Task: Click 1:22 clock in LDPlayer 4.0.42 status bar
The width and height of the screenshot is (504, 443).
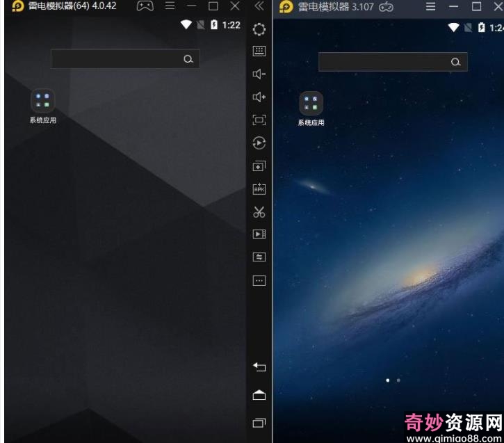Action: 231,25
